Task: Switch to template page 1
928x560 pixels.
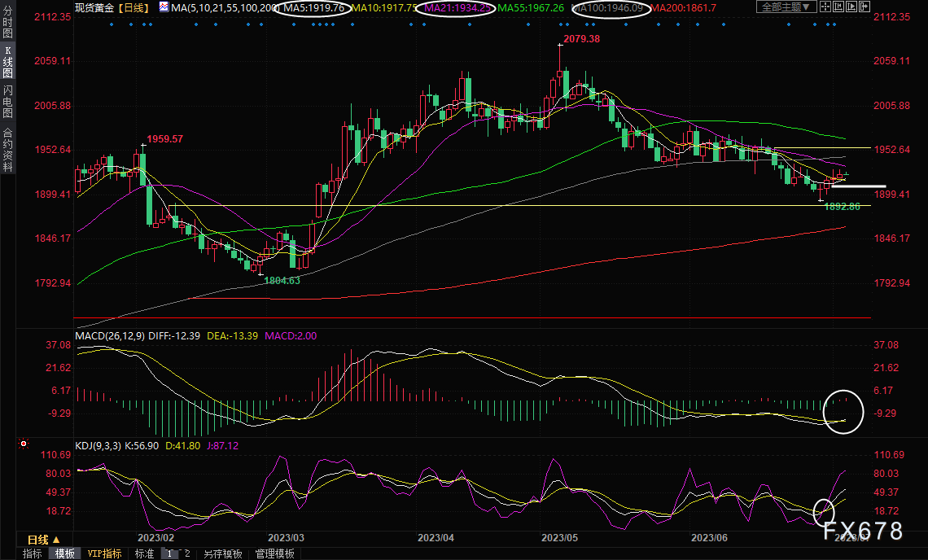Action: click(170, 553)
